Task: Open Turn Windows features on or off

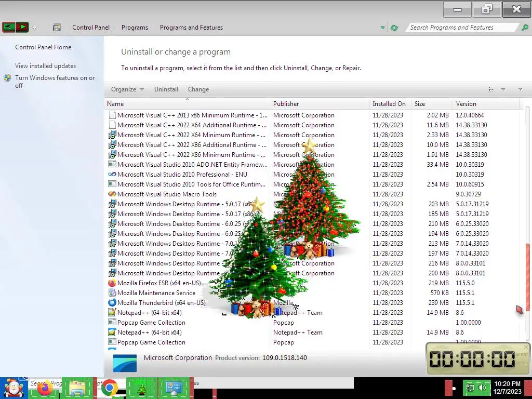Action: coord(55,82)
